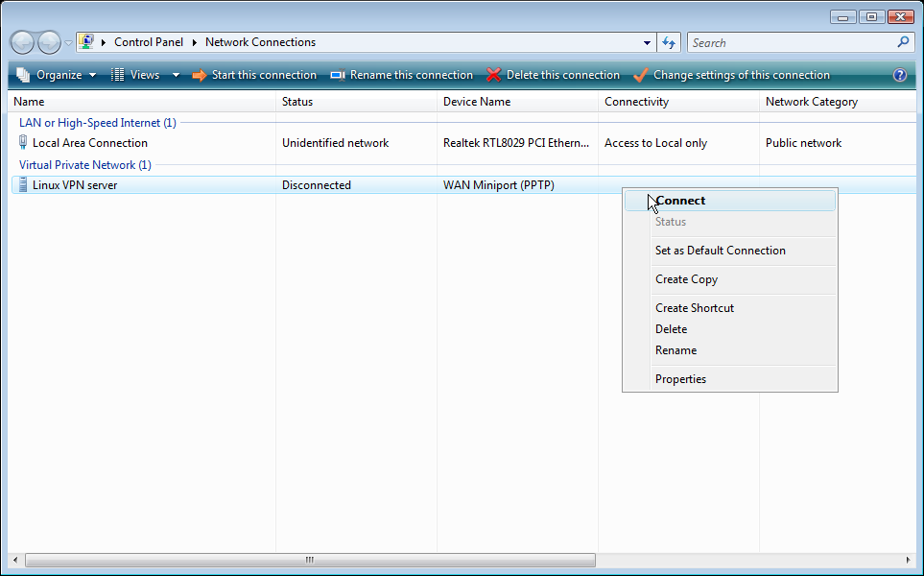Collapse the Virtual Private Network group

coord(85,165)
